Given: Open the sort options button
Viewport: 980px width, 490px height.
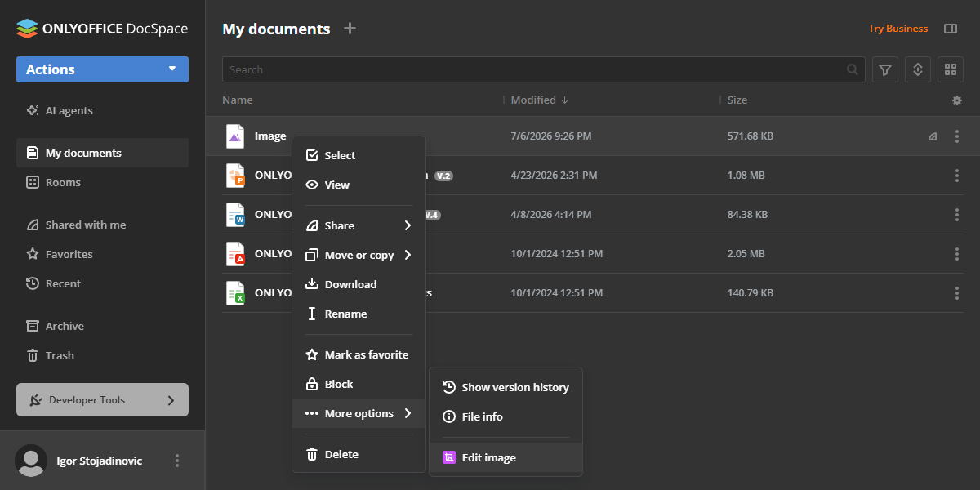Looking at the screenshot, I should pos(918,69).
